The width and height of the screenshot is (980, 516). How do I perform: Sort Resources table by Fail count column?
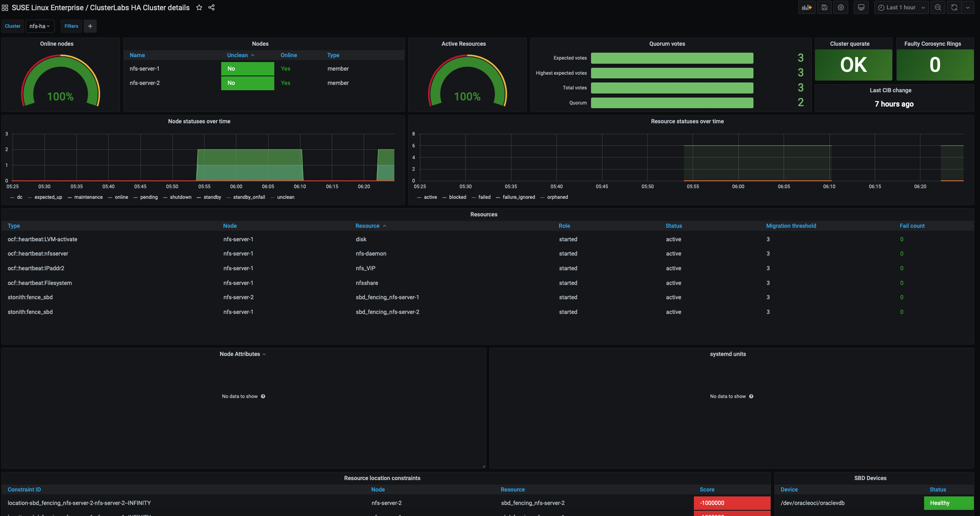click(912, 226)
